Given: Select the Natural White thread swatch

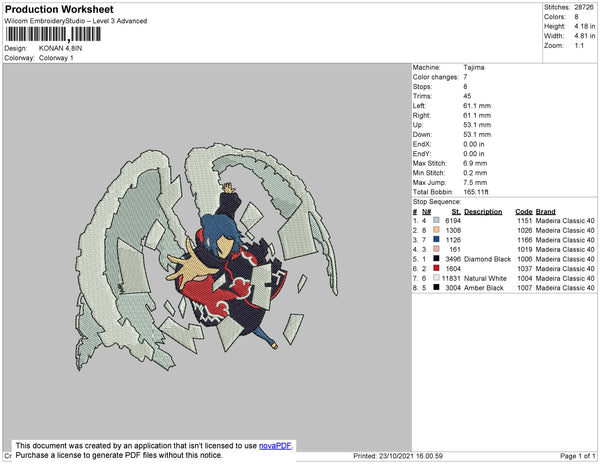Looking at the screenshot, I should pos(436,278).
